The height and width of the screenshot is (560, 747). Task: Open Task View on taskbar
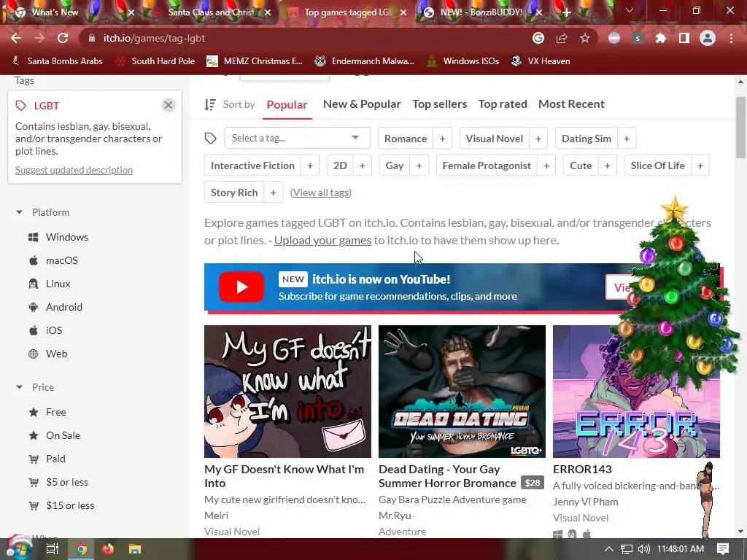click(53, 549)
